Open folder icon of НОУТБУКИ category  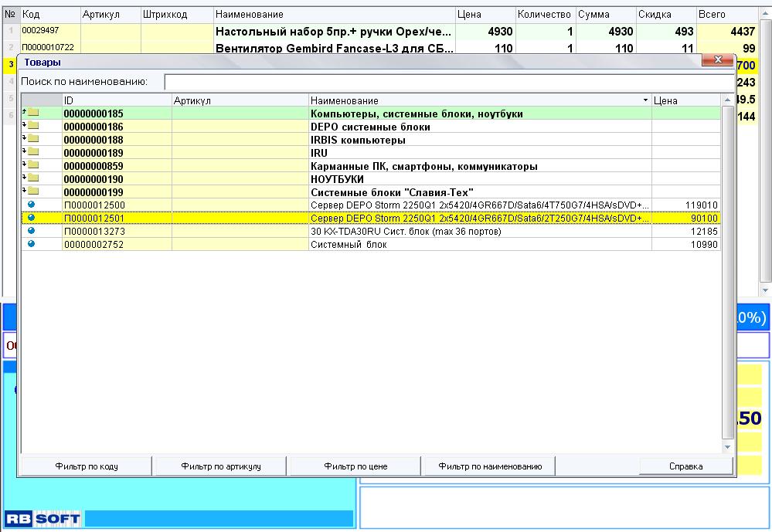point(32,179)
